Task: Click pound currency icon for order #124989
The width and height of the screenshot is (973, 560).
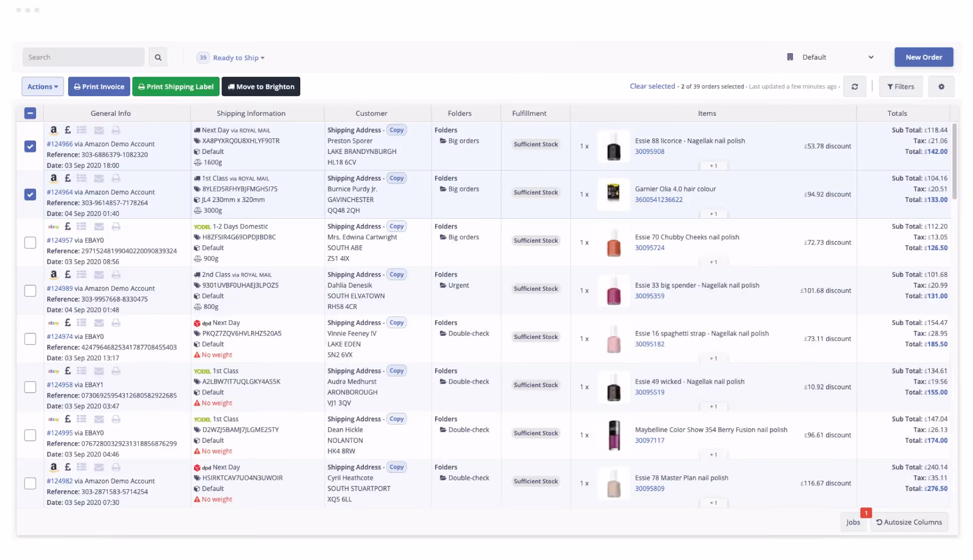Action: pyautogui.click(x=68, y=275)
